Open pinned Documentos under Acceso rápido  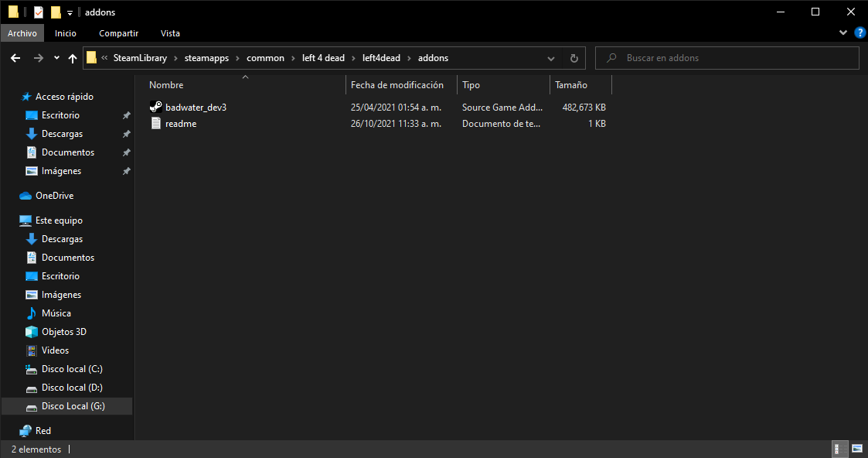click(67, 152)
